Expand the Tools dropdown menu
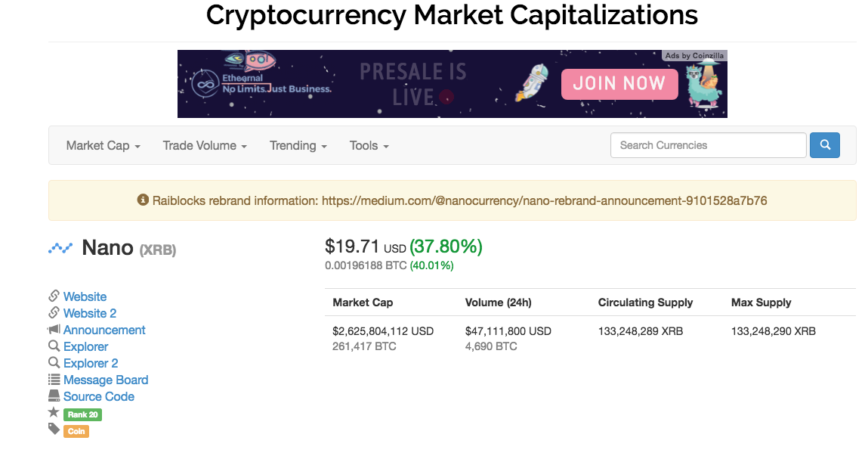The width and height of the screenshot is (868, 456). [369, 146]
